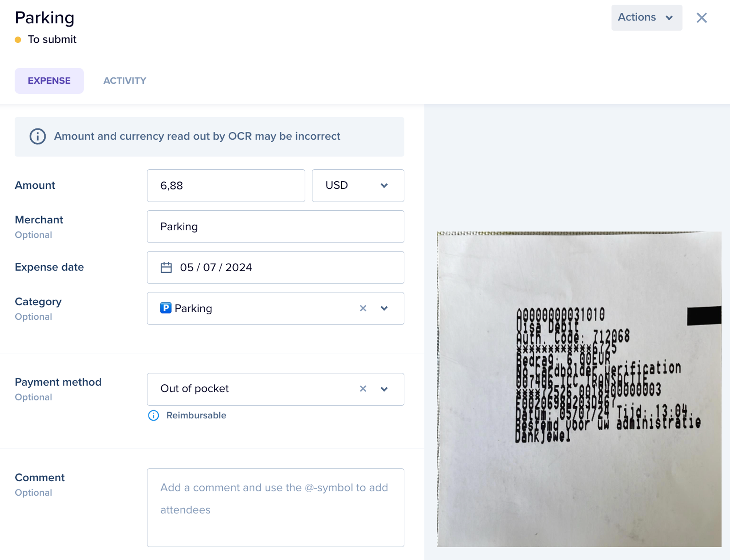
Task: Click the Reimbursable info icon
Action: coord(154,415)
